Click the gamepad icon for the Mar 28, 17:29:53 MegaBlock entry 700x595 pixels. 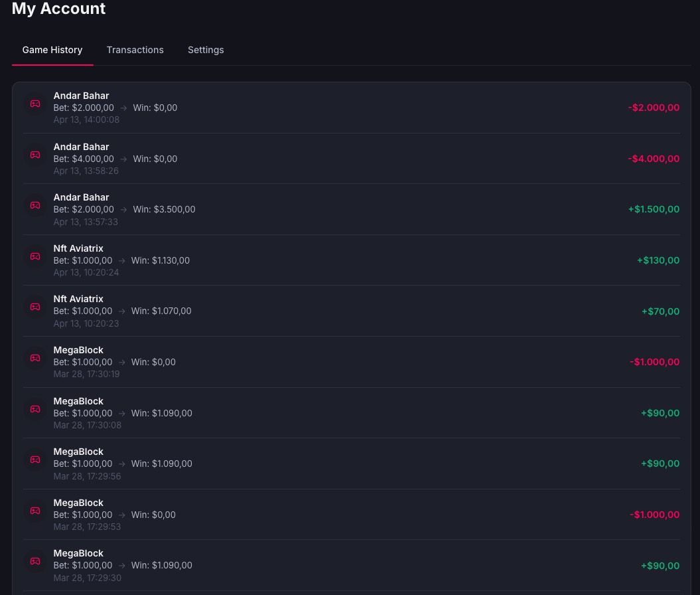tap(35, 511)
